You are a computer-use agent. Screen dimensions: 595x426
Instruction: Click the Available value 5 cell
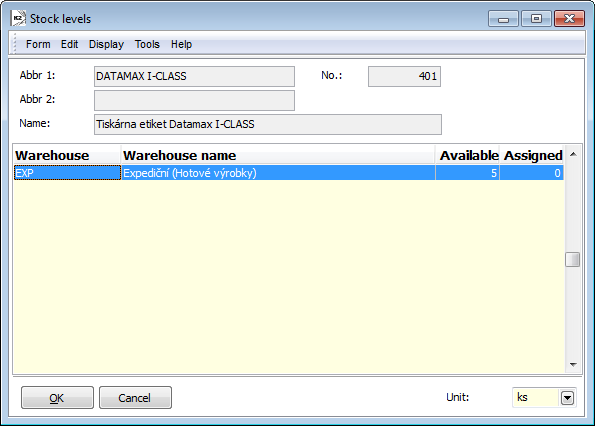[468, 173]
